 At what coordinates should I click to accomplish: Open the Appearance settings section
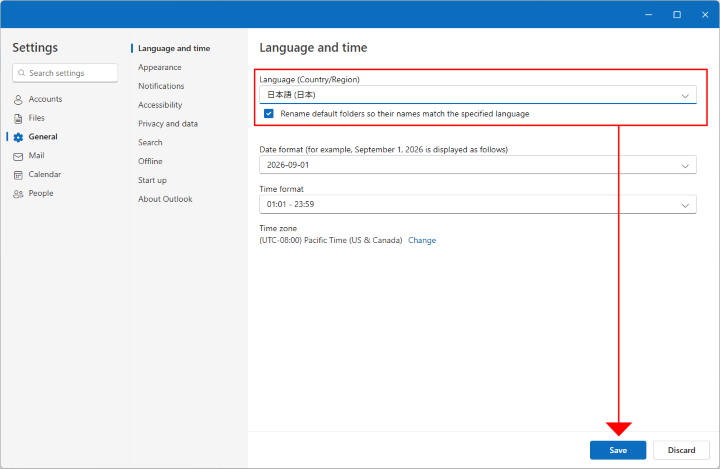point(160,67)
